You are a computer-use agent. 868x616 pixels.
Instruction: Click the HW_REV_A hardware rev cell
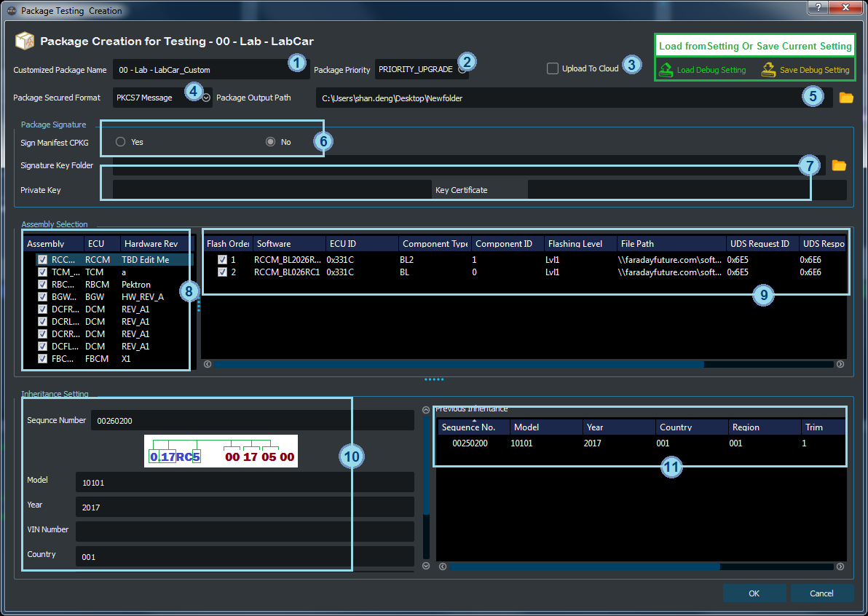pos(143,296)
